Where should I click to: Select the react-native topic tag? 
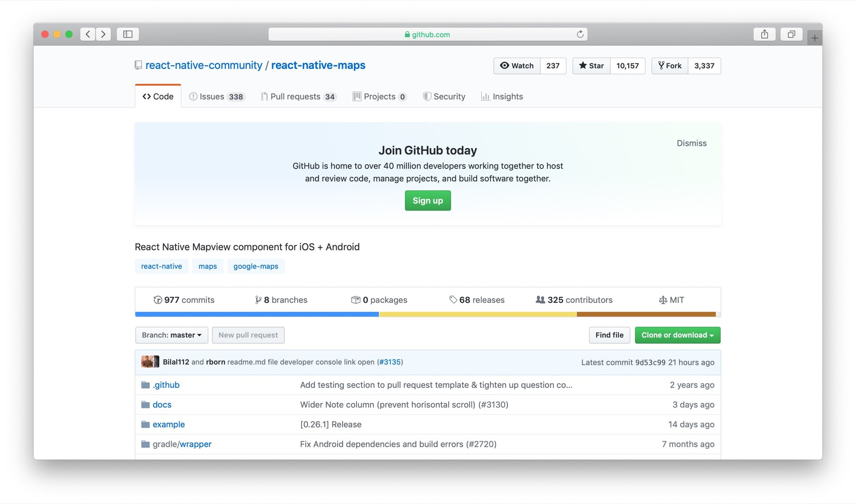coord(161,266)
